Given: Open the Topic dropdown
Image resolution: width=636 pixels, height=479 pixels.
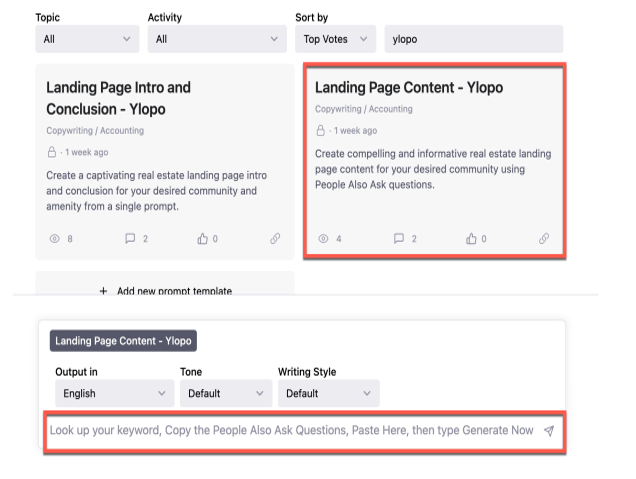Looking at the screenshot, I should (87, 39).
